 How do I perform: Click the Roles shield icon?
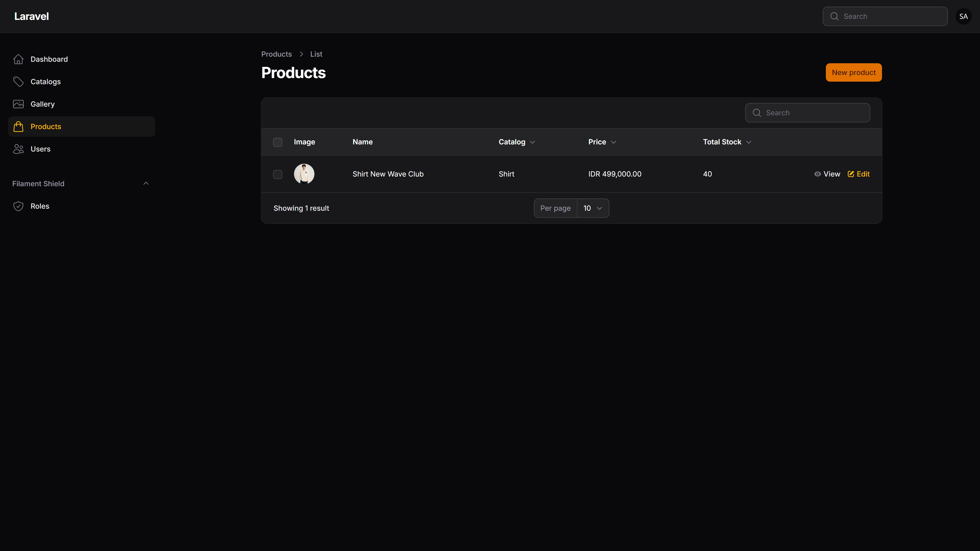[18, 206]
